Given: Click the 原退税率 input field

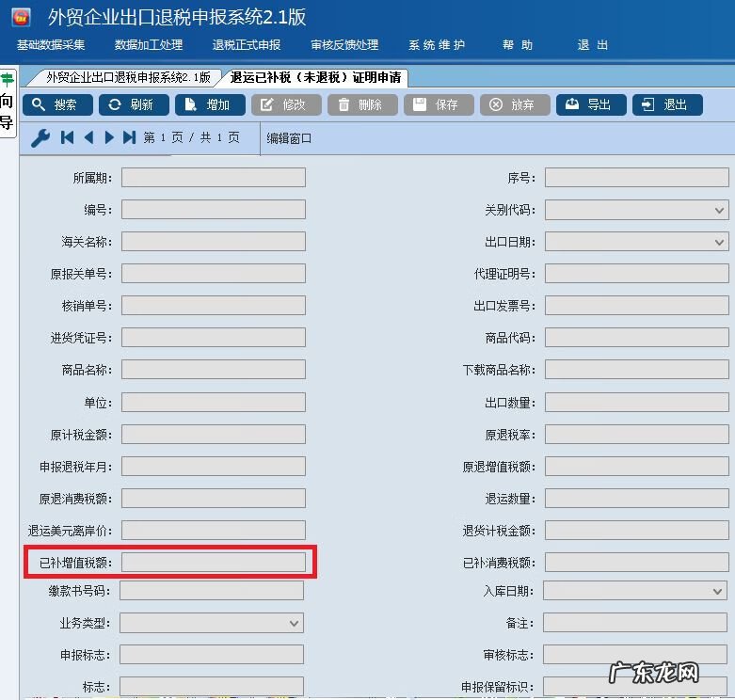Looking at the screenshot, I should (636, 435).
